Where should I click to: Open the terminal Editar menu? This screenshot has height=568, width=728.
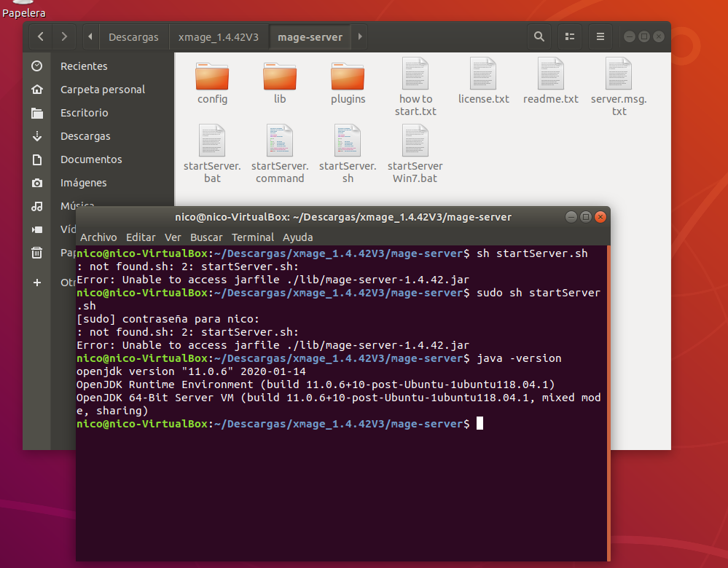[x=141, y=237]
